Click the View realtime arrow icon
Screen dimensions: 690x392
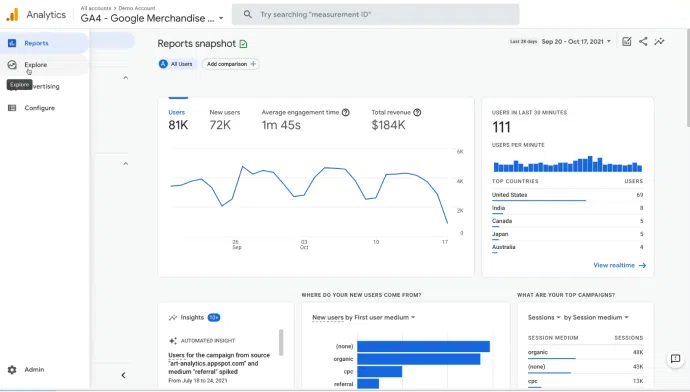(x=642, y=265)
